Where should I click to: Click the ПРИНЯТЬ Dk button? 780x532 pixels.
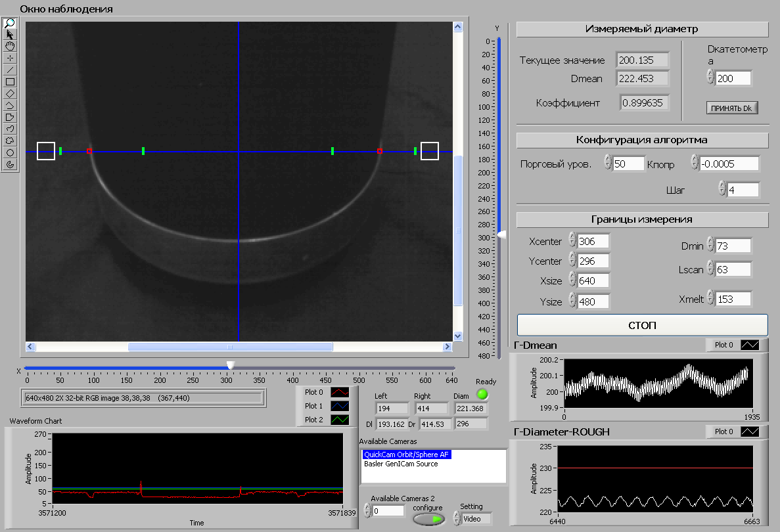733,108
